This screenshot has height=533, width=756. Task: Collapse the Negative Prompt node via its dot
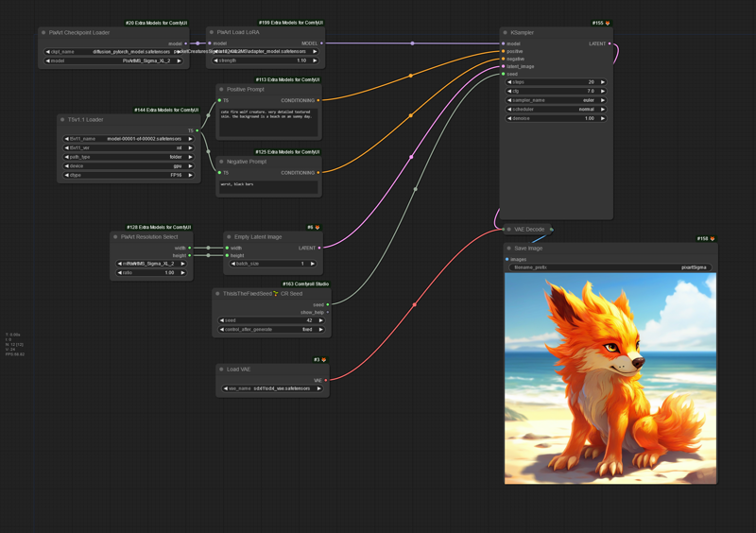[x=221, y=162]
